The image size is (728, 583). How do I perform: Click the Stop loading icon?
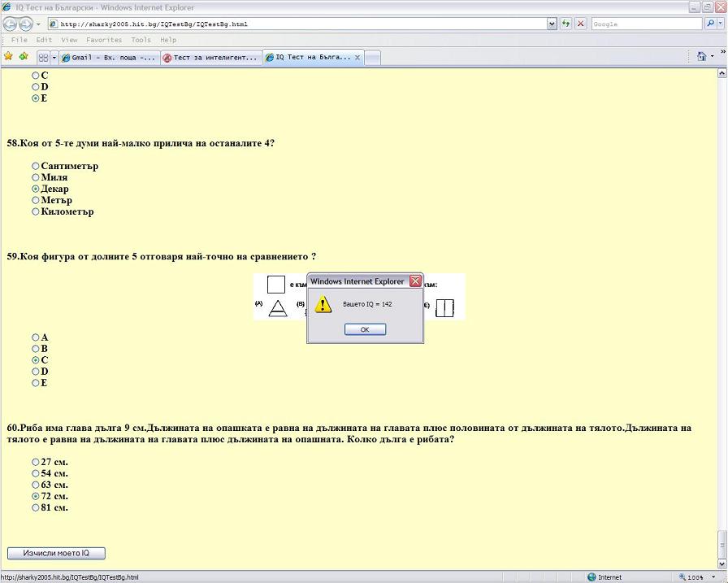click(580, 24)
